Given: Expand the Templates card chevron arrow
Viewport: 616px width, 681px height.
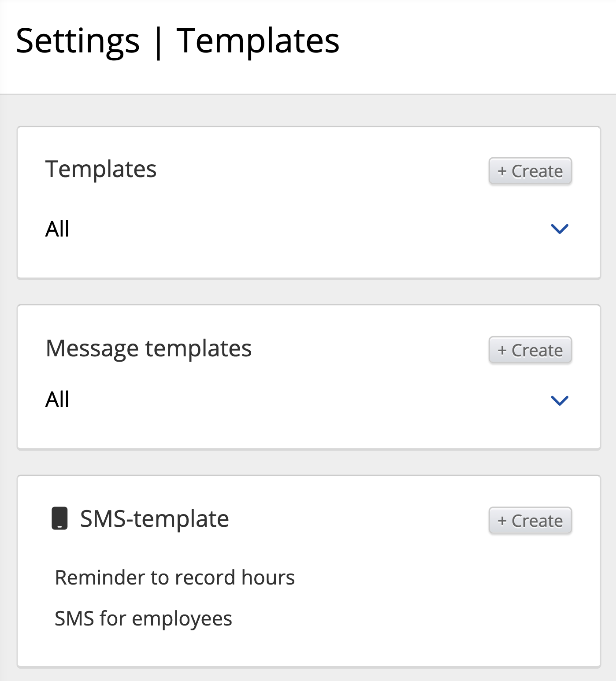Looking at the screenshot, I should click(560, 229).
